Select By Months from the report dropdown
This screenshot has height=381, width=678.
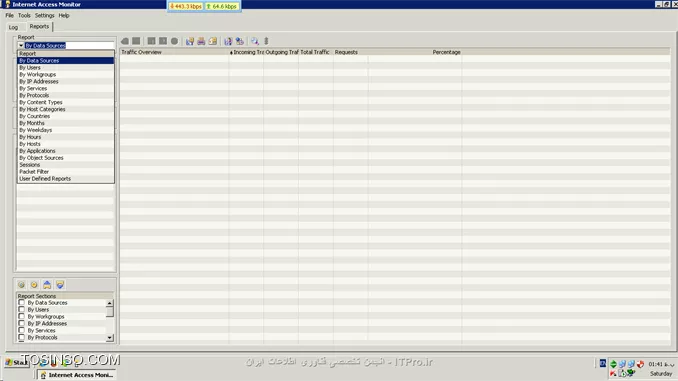pyautogui.click(x=66, y=123)
